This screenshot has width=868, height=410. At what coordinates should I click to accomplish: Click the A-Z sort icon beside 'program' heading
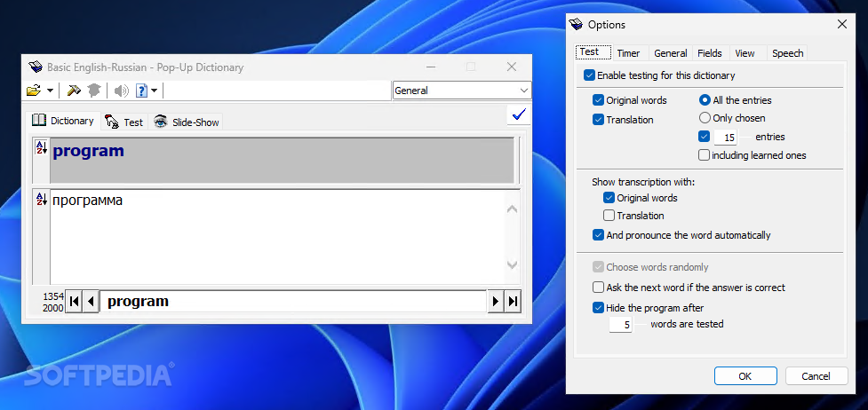[x=42, y=147]
